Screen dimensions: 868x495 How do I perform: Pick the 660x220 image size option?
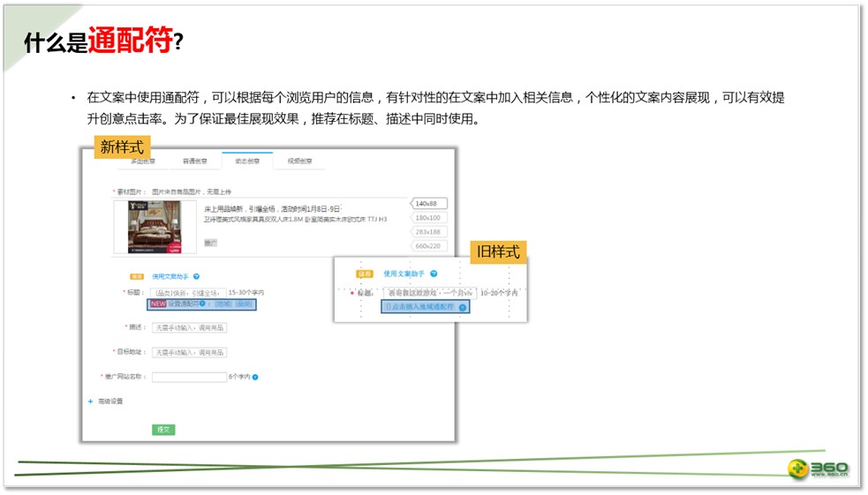pyautogui.click(x=428, y=246)
